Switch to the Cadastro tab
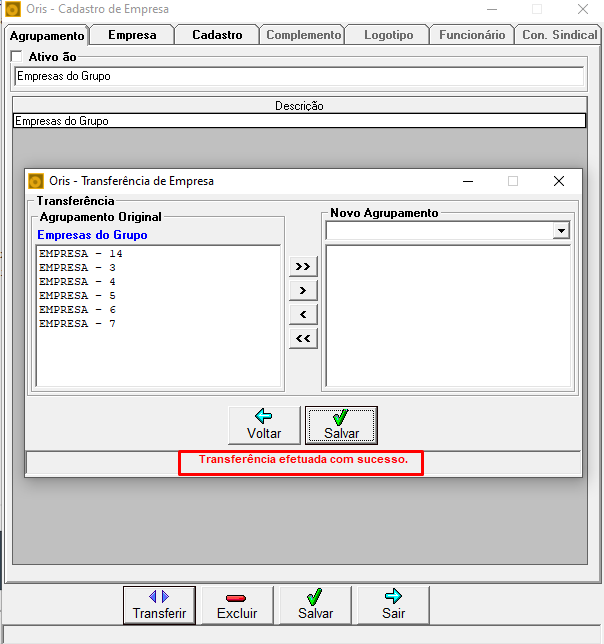604x644 pixels. click(217, 35)
